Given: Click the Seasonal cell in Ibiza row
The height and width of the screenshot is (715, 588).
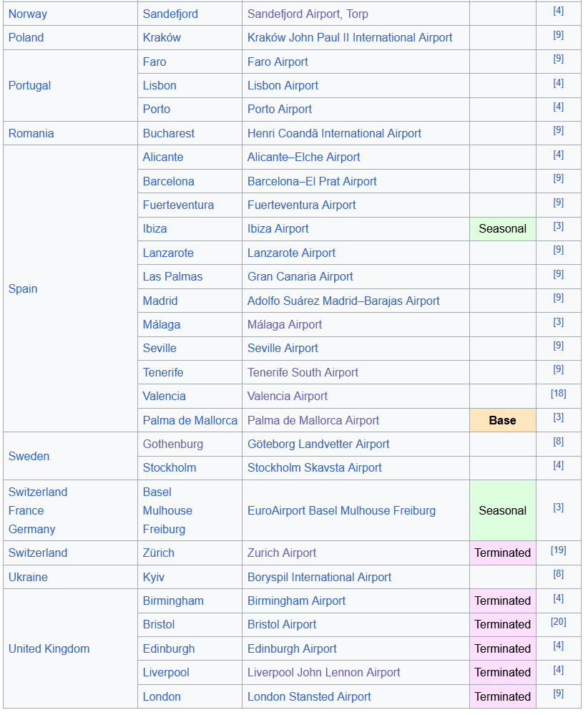Looking at the screenshot, I should (503, 228).
